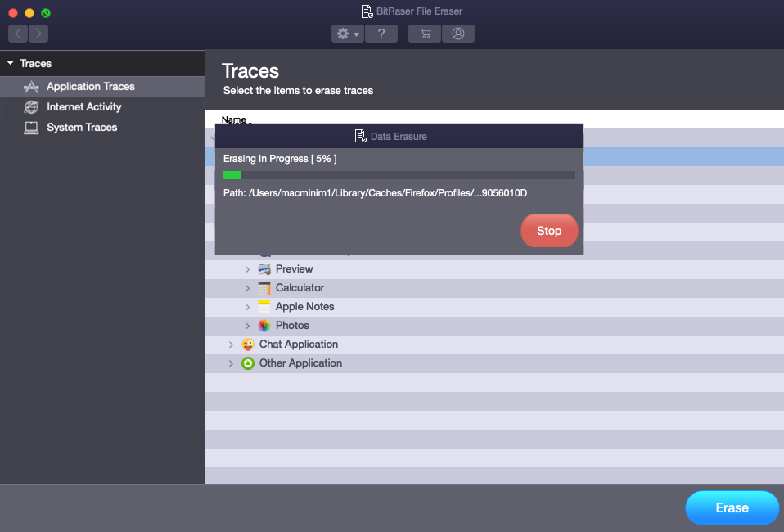Click 'Select the items to erase traces' text
This screenshot has height=532, width=784.
298,91
